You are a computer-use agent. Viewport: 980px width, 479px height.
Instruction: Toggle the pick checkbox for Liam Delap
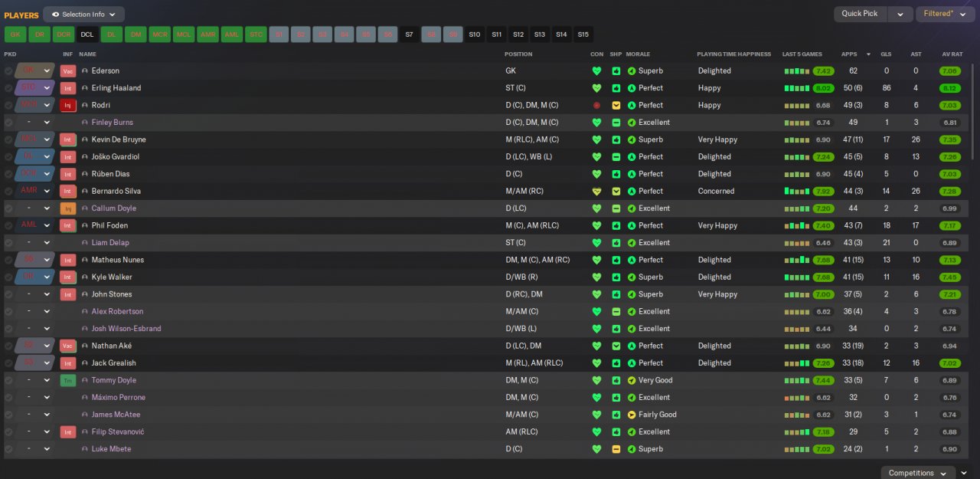point(8,243)
